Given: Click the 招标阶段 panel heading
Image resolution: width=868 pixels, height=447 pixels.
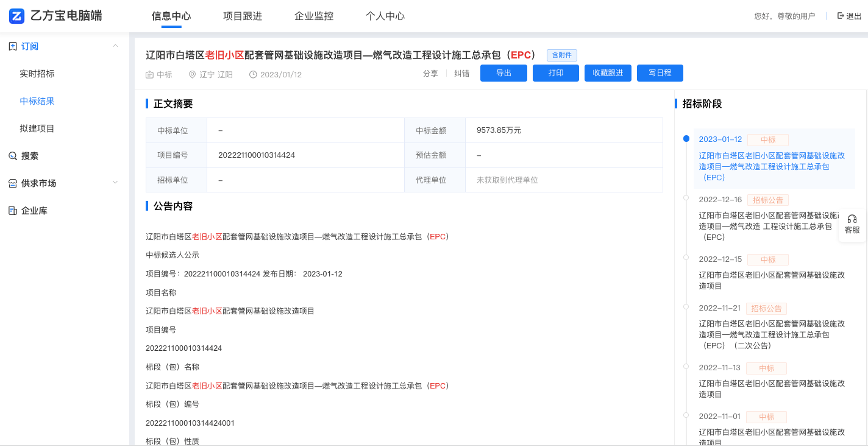Looking at the screenshot, I should [x=702, y=104].
